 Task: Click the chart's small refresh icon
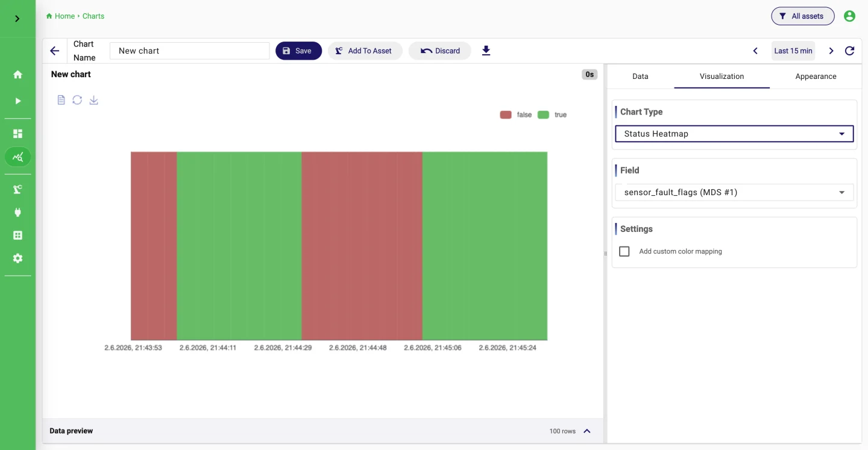tap(77, 100)
